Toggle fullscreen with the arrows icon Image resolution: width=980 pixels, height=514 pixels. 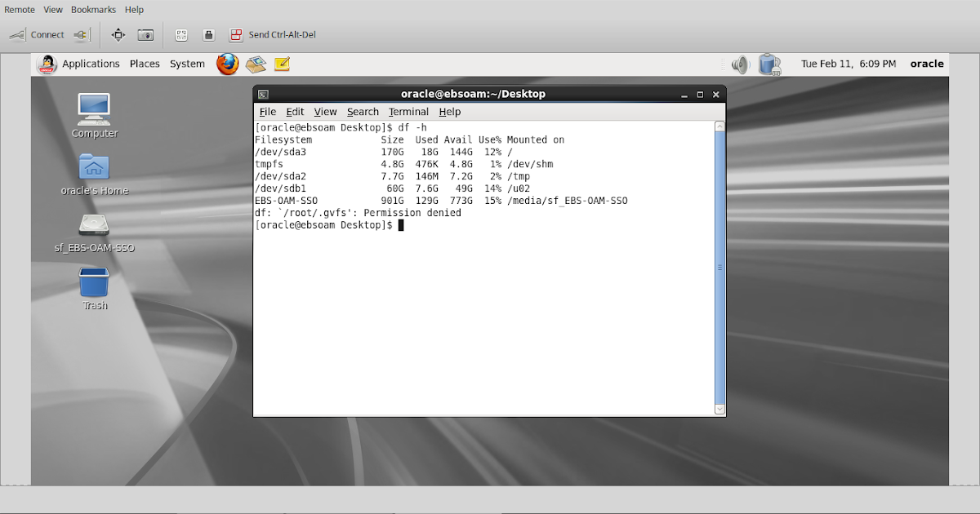(x=118, y=35)
